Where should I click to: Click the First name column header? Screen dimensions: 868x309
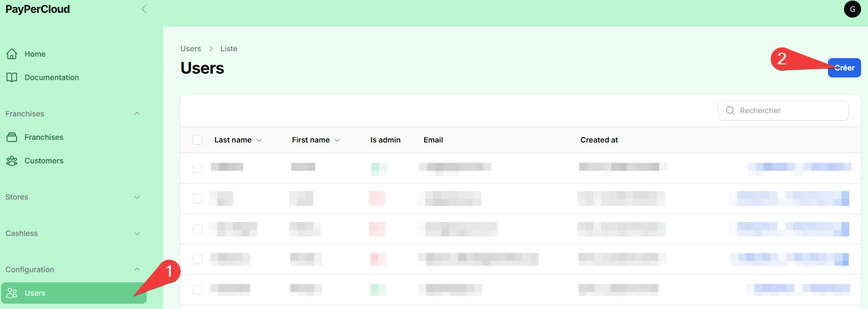(x=310, y=140)
